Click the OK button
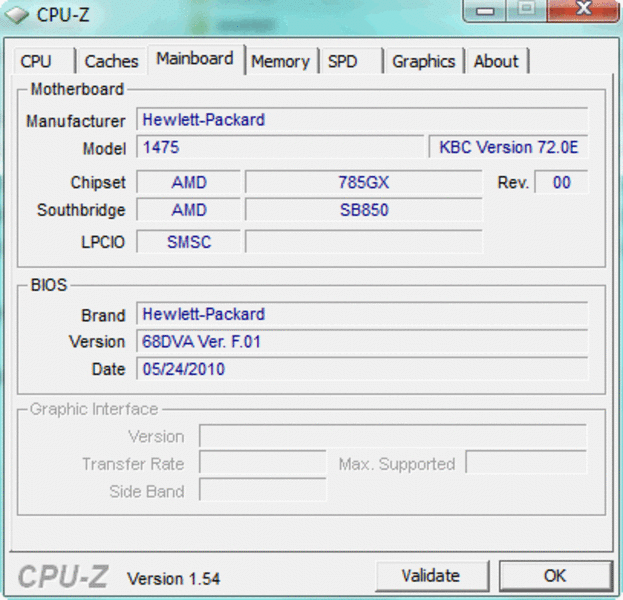 coord(555,575)
